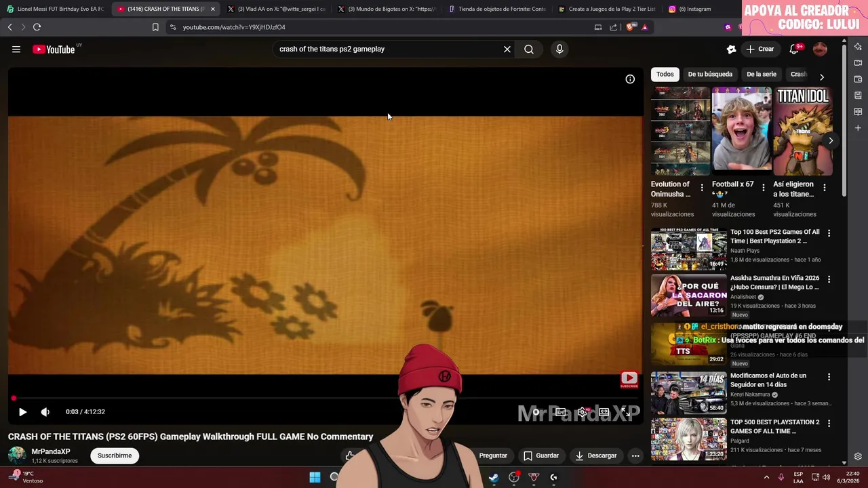Image resolution: width=868 pixels, height=488 pixels.
Task: Select the Todos filter chip
Action: pos(665,74)
